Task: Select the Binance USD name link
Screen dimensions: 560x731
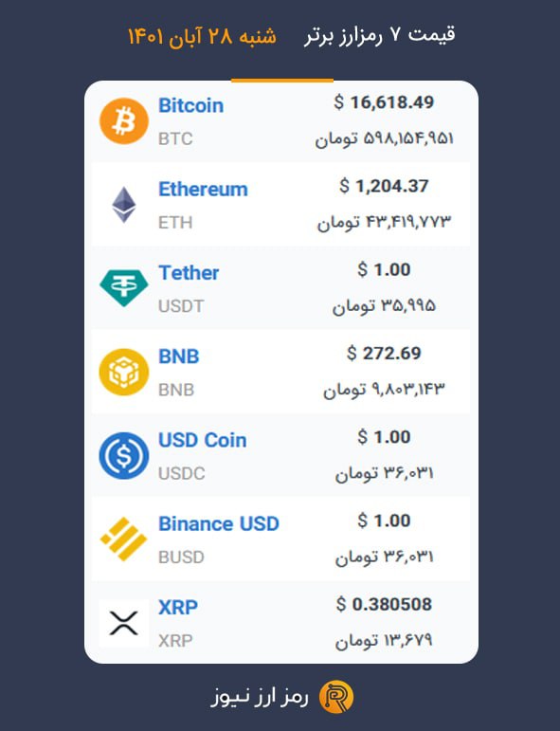Action: click(x=219, y=523)
